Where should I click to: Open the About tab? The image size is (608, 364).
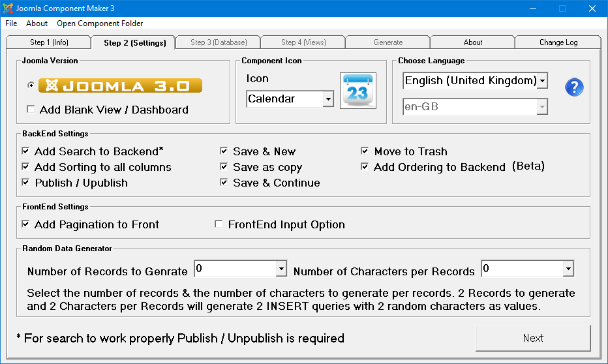coord(473,42)
